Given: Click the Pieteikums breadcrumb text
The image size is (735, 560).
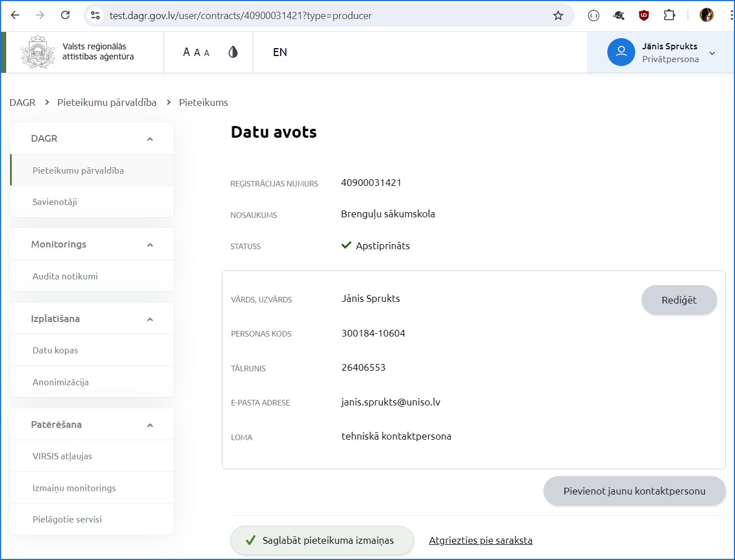Looking at the screenshot, I should click(203, 102).
